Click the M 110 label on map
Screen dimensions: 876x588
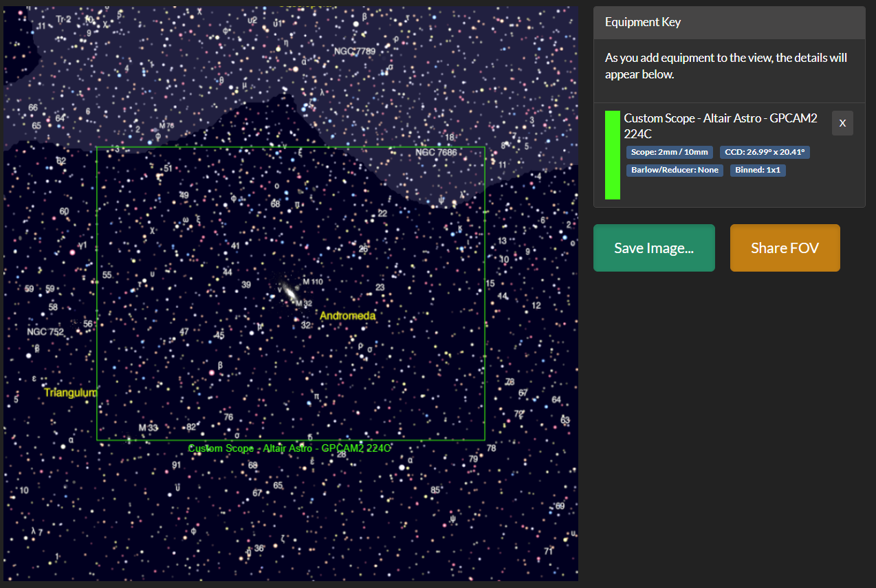[x=313, y=282]
